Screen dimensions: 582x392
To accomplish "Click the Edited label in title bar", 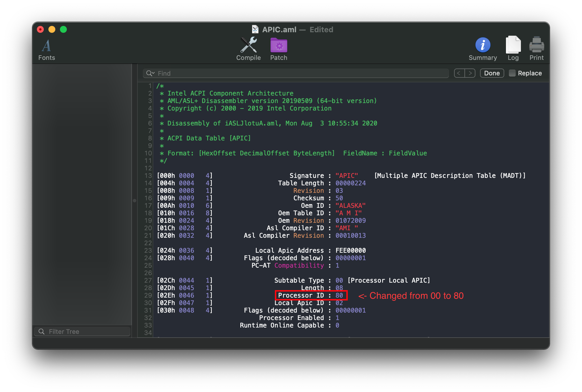I will tap(321, 30).
